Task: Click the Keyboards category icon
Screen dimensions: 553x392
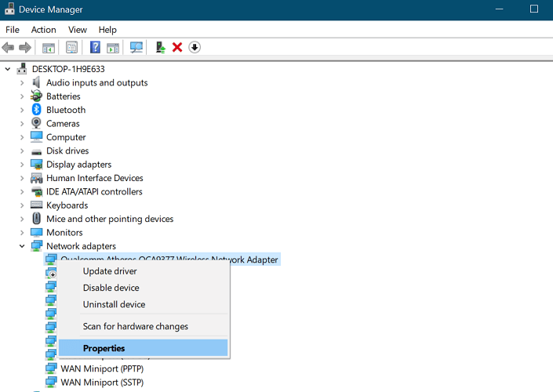Action: click(x=36, y=205)
